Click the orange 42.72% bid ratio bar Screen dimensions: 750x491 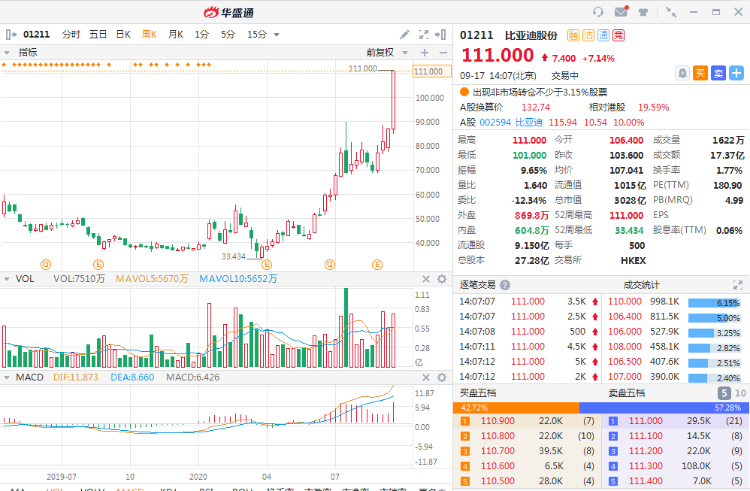click(516, 408)
